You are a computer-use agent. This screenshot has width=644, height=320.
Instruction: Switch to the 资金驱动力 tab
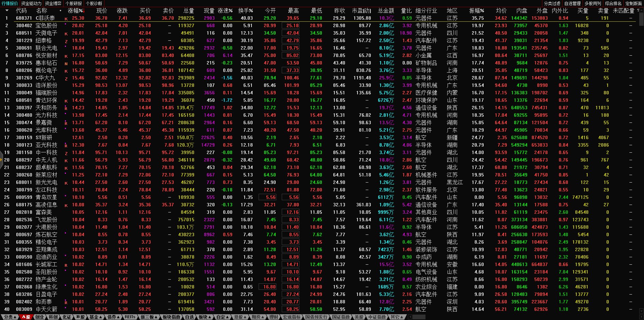click(x=31, y=3)
